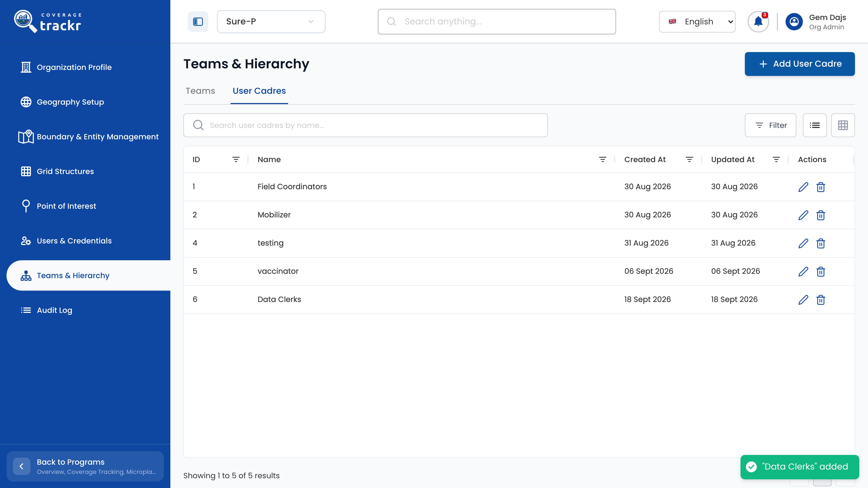Edit the vaccinator cadre

coord(803,271)
